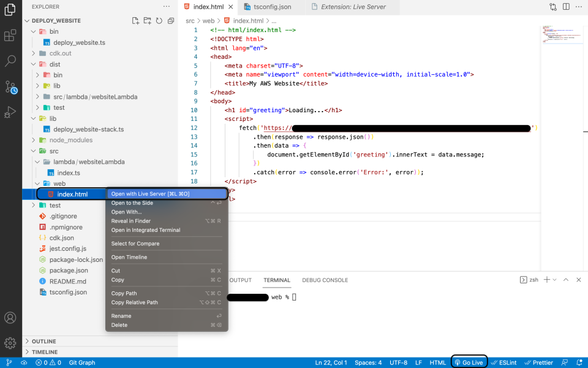Click the Refresh Explorer icon

(157, 20)
